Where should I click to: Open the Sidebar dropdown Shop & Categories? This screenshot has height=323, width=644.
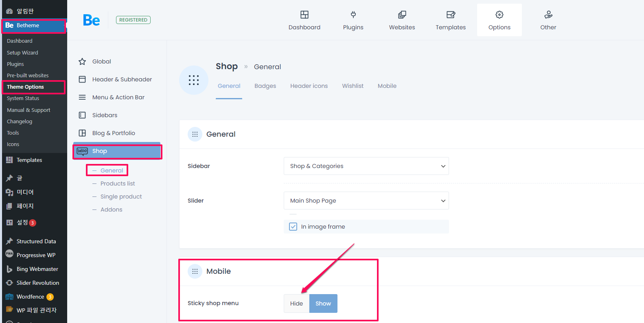point(366,166)
